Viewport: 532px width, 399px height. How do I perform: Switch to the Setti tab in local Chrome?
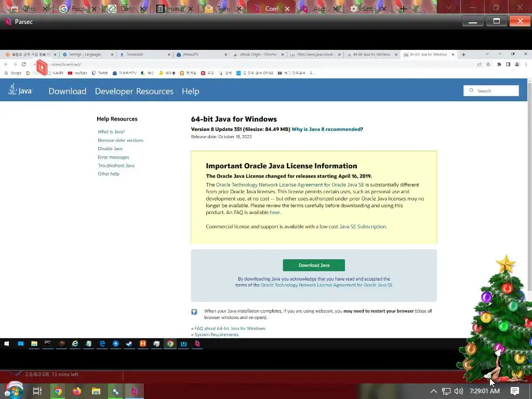pyautogui.click(x=368, y=8)
